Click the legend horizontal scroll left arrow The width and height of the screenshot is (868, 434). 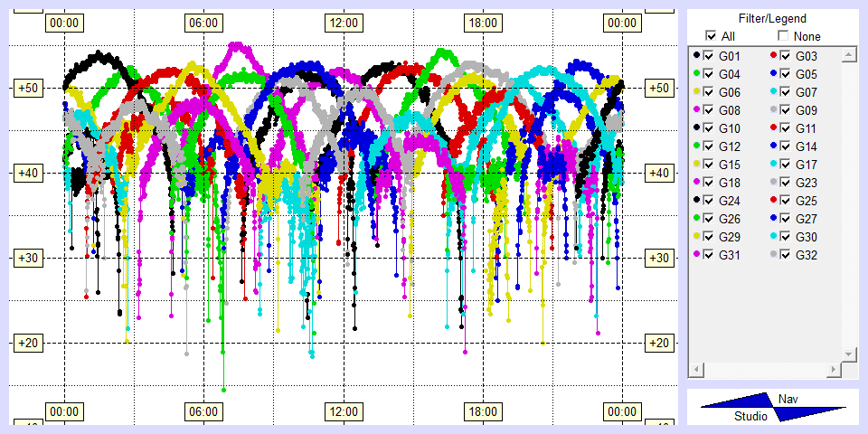pyautogui.click(x=696, y=371)
